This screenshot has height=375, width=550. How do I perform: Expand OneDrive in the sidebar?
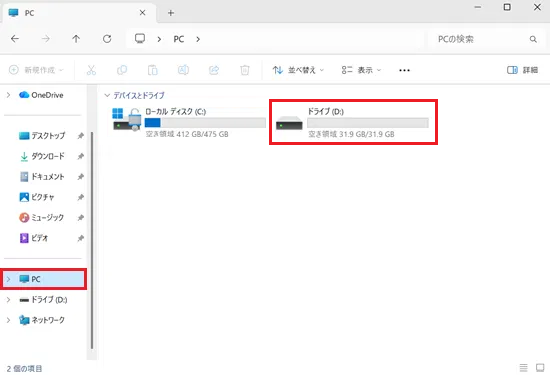pyautogui.click(x=8, y=95)
